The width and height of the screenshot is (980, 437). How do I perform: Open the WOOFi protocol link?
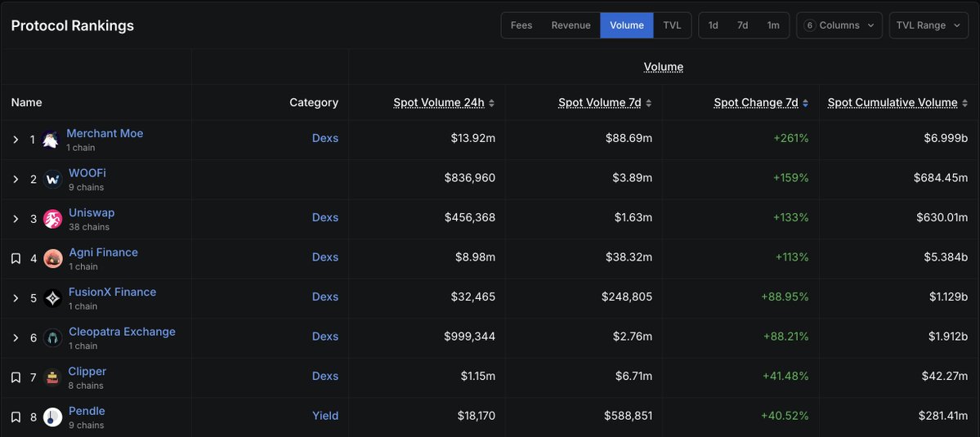tap(87, 173)
